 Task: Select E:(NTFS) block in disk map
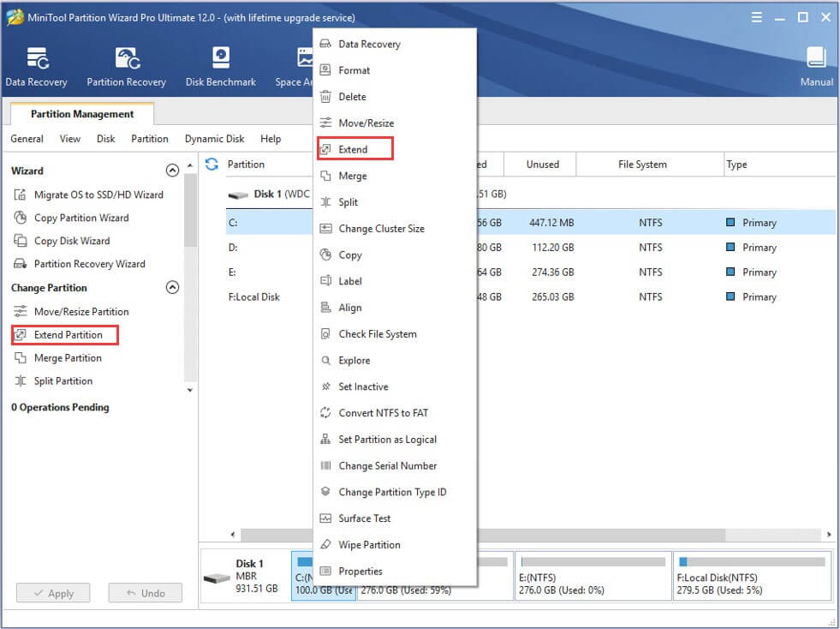point(593,576)
